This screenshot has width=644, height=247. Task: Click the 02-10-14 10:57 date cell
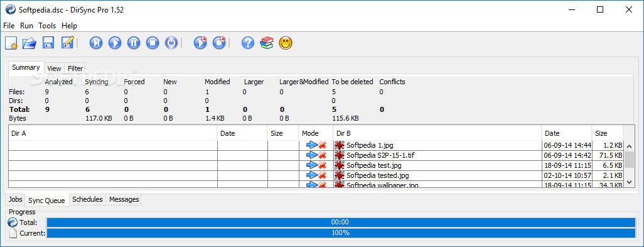point(567,175)
